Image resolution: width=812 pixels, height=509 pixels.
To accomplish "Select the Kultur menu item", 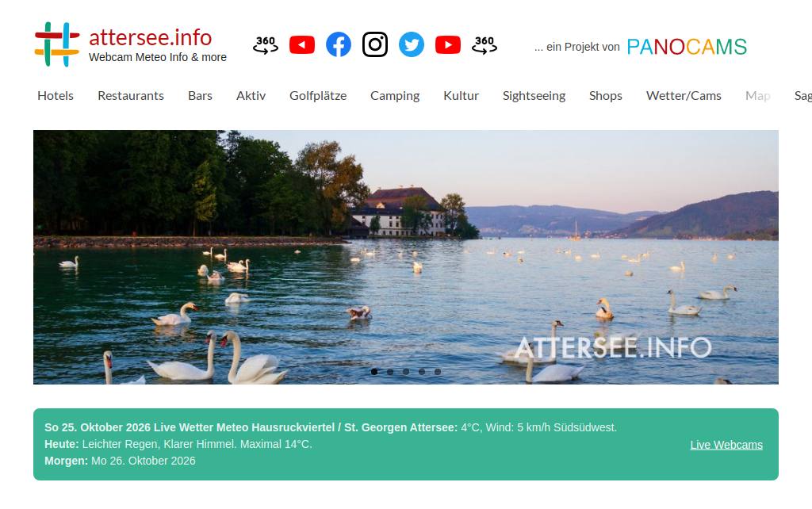I will (x=462, y=96).
